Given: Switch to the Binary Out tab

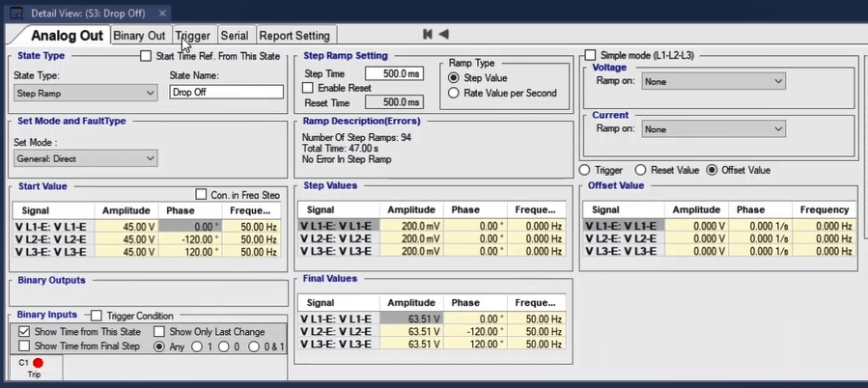Looking at the screenshot, I should point(139,36).
